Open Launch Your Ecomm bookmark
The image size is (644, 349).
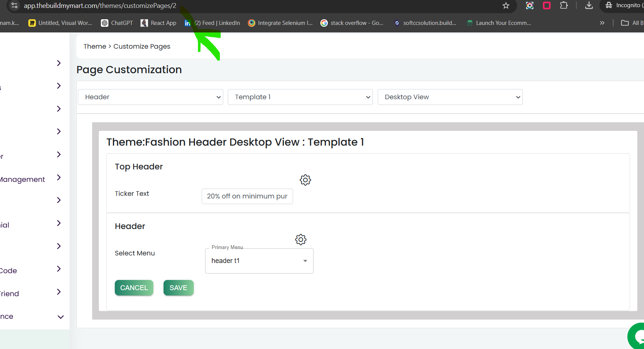pos(499,23)
